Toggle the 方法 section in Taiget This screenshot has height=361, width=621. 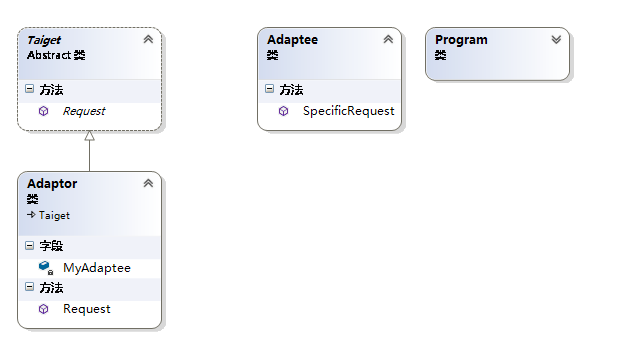(29, 89)
